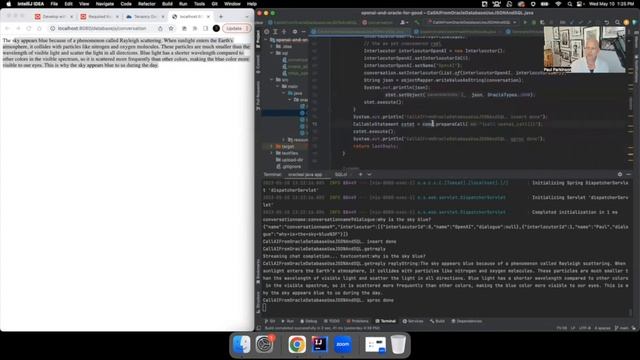Screen dimensions: 640x360
Task: Open a new browser tab
Action: (221, 16)
